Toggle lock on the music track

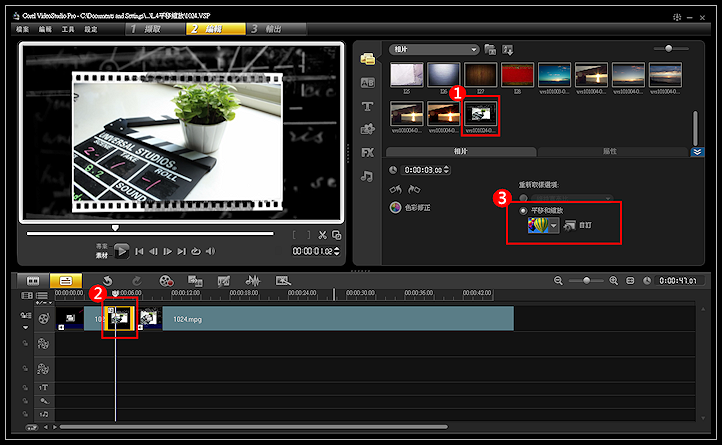click(25, 414)
